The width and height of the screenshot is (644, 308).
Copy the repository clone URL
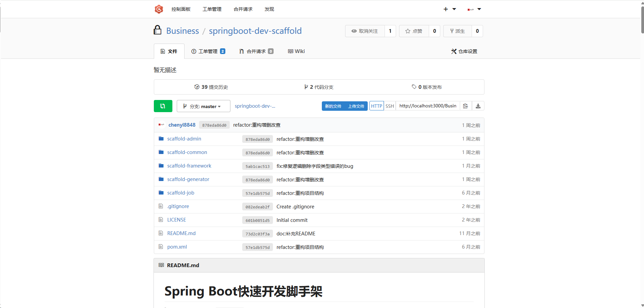click(x=466, y=106)
